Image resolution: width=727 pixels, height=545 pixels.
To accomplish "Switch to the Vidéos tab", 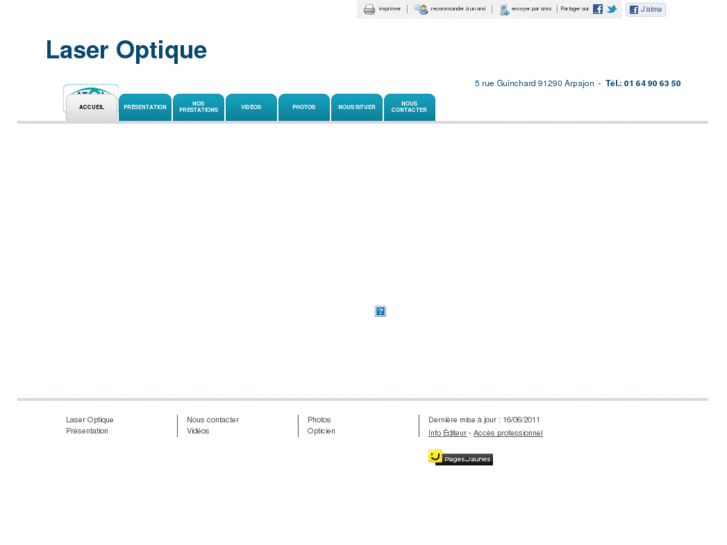I will (251, 107).
